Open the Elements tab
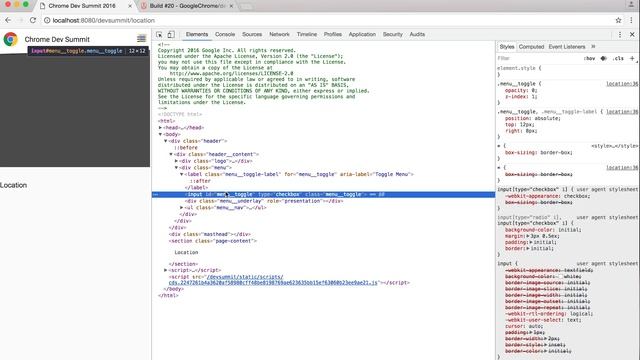This screenshot has height=360, width=640. [x=197, y=35]
